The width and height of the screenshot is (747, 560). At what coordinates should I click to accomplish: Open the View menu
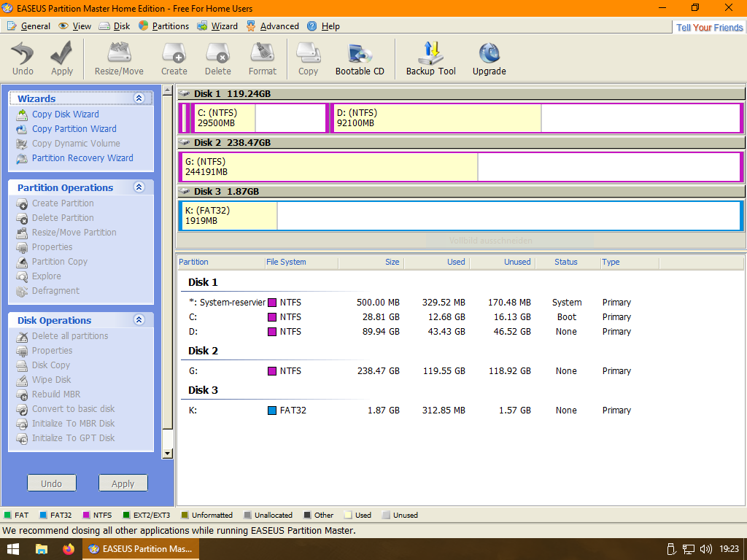(75, 26)
